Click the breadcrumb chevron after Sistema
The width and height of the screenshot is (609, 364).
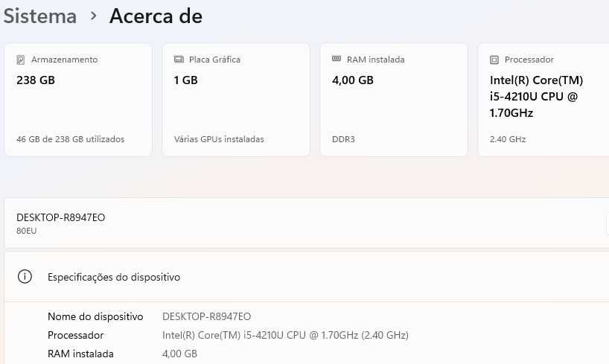[x=93, y=16]
